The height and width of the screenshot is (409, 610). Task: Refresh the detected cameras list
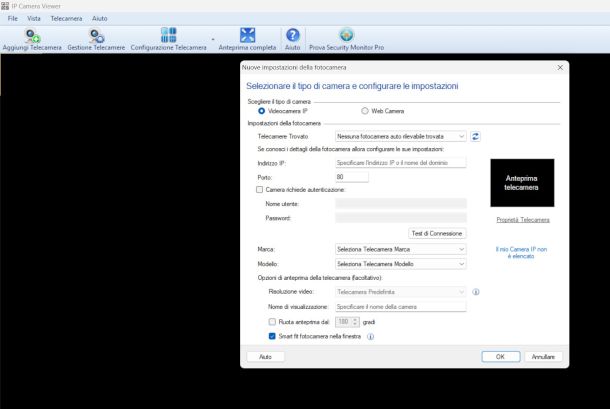tap(476, 136)
